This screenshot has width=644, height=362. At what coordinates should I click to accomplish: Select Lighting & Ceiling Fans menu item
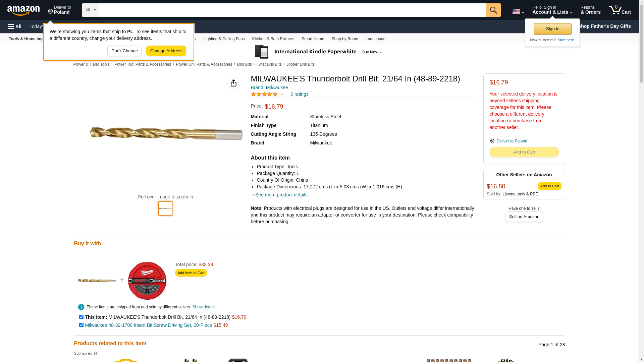(224, 39)
